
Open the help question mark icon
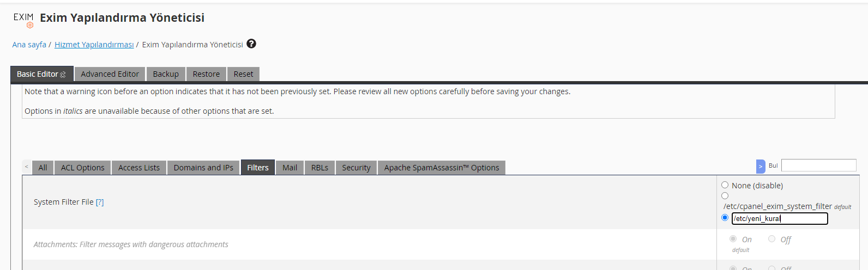click(x=251, y=44)
